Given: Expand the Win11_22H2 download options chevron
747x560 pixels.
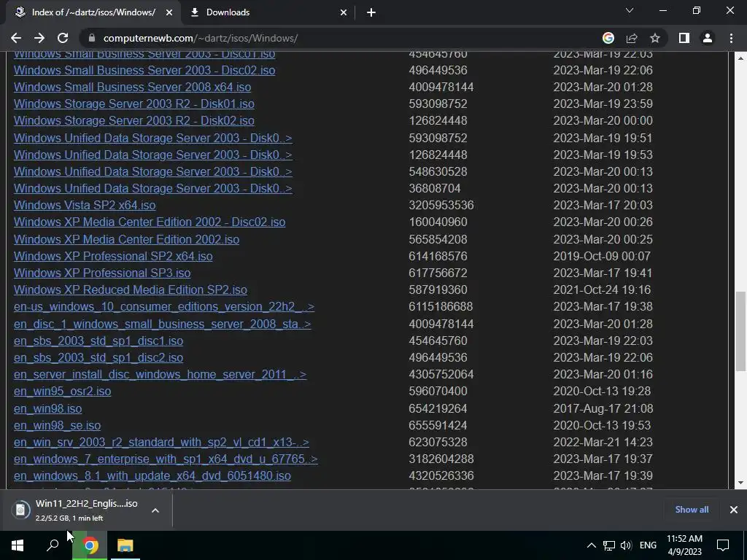Looking at the screenshot, I should (x=155, y=510).
